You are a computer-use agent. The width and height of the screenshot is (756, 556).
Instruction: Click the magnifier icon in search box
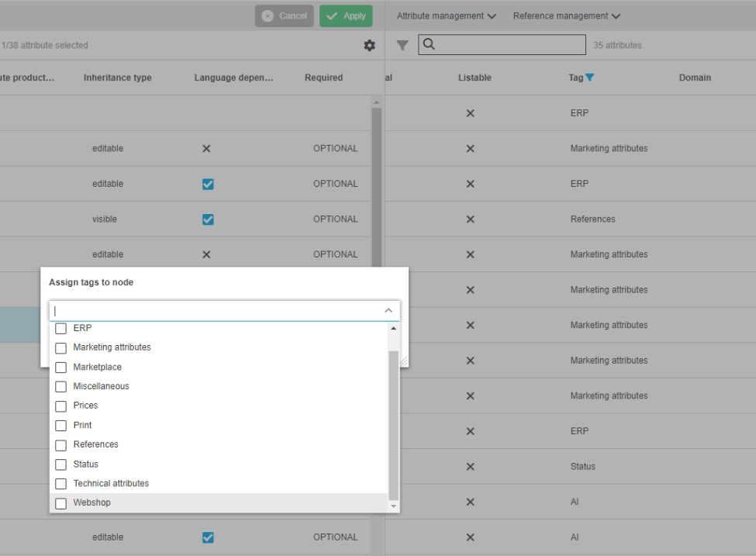429,45
